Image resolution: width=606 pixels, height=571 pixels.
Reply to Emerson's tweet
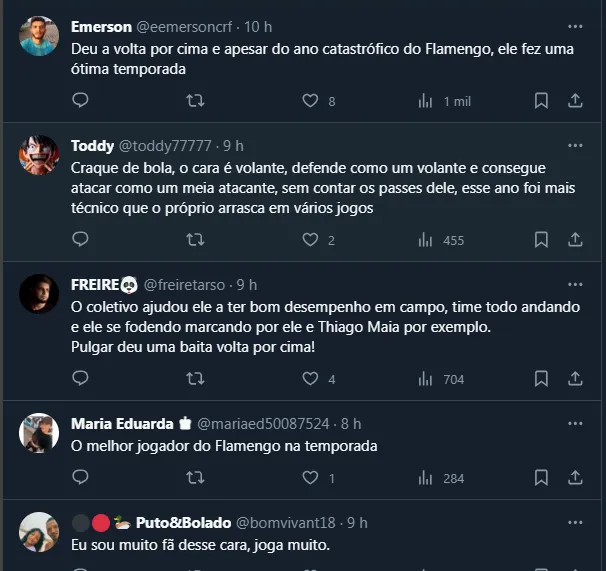coord(81,101)
